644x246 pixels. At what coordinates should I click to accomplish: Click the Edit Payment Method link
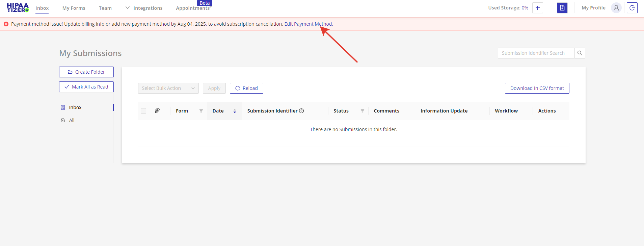pos(308,24)
